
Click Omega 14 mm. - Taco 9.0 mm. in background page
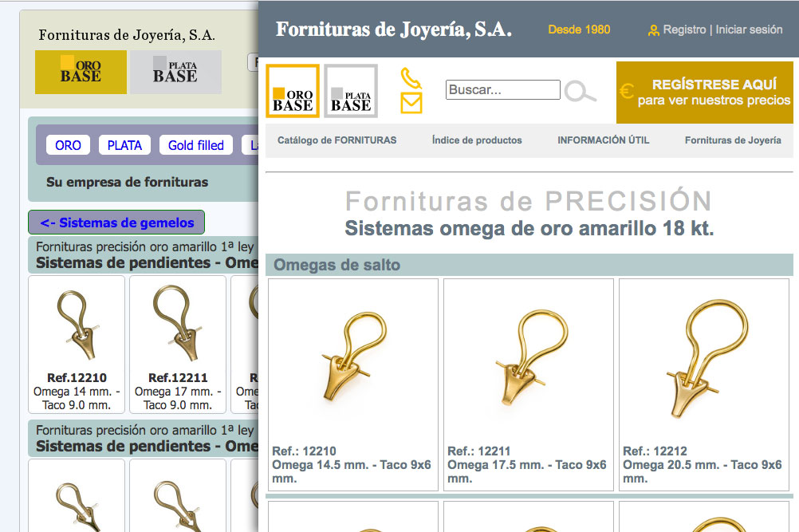tap(77, 399)
